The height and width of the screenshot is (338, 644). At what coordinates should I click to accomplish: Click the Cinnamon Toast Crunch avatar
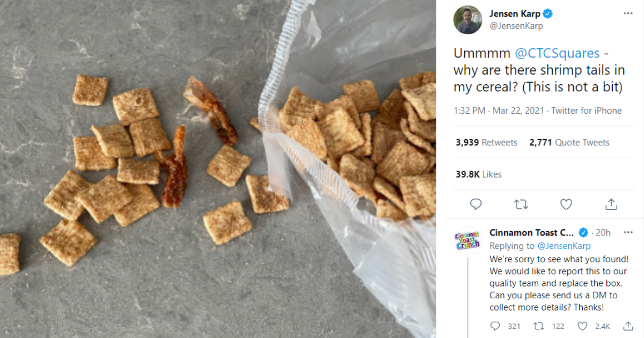coord(467,240)
